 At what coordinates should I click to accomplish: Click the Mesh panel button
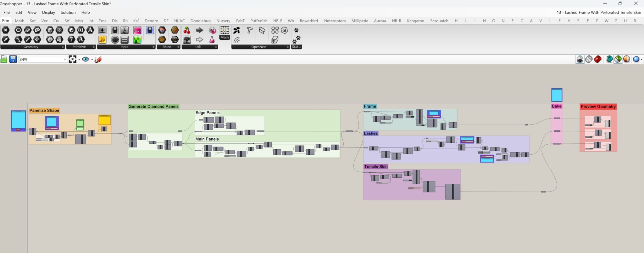pyautogui.click(x=225, y=33)
